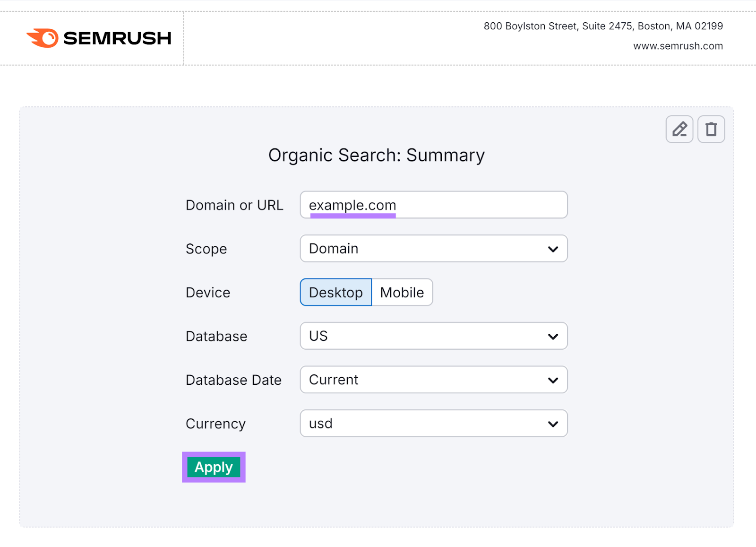Keep Device set to Desktop
This screenshot has height=547, width=756.
pos(335,292)
